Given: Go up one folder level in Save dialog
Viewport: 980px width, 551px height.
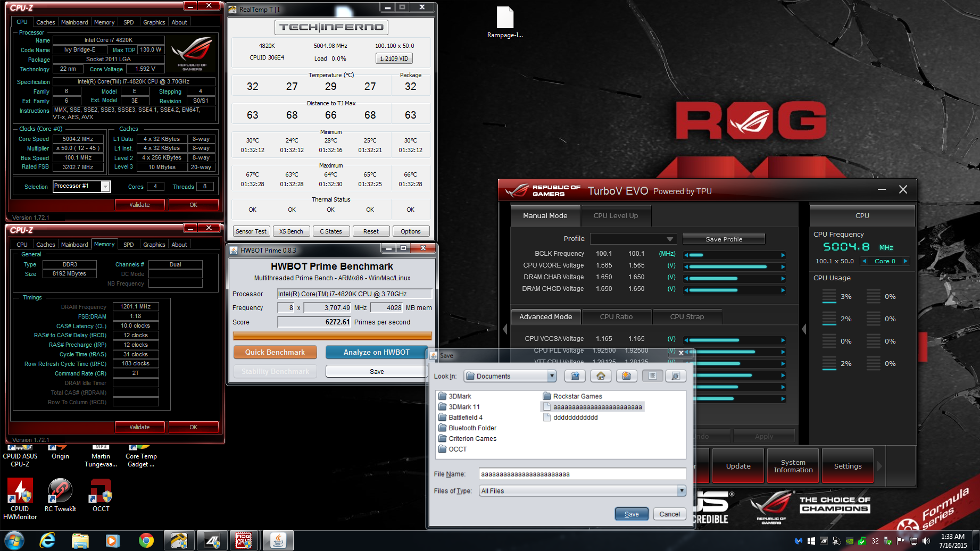Looking at the screenshot, I should coord(575,376).
